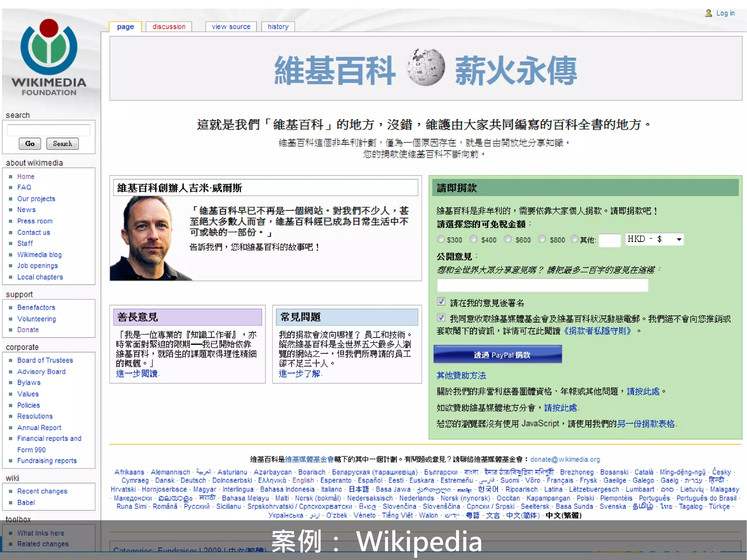Select the 其他 (other amount) radio button

click(574, 239)
